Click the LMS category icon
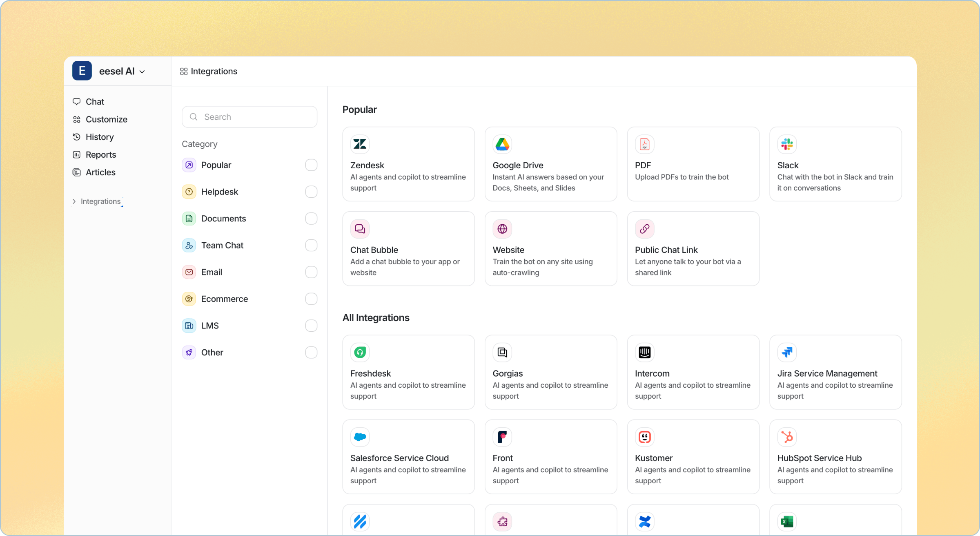The image size is (980, 536). tap(189, 326)
